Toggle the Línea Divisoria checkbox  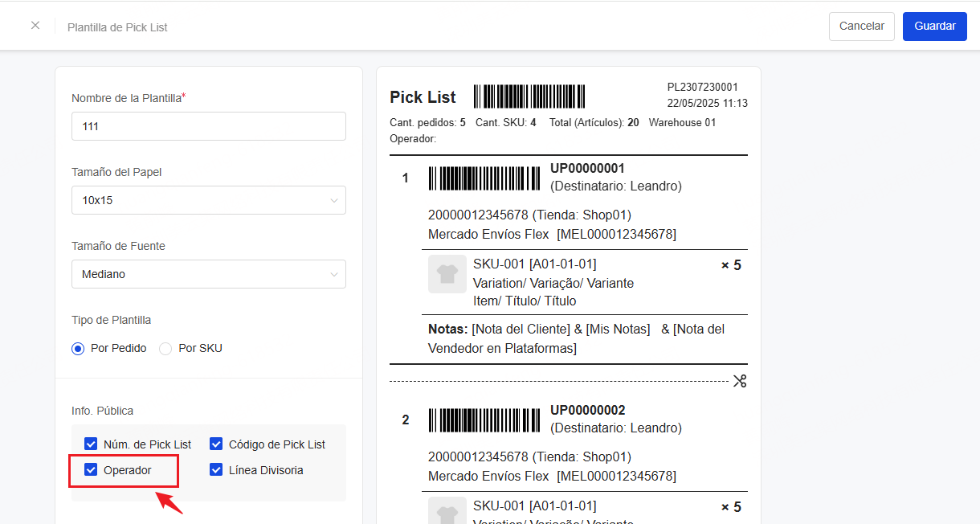[216, 470]
